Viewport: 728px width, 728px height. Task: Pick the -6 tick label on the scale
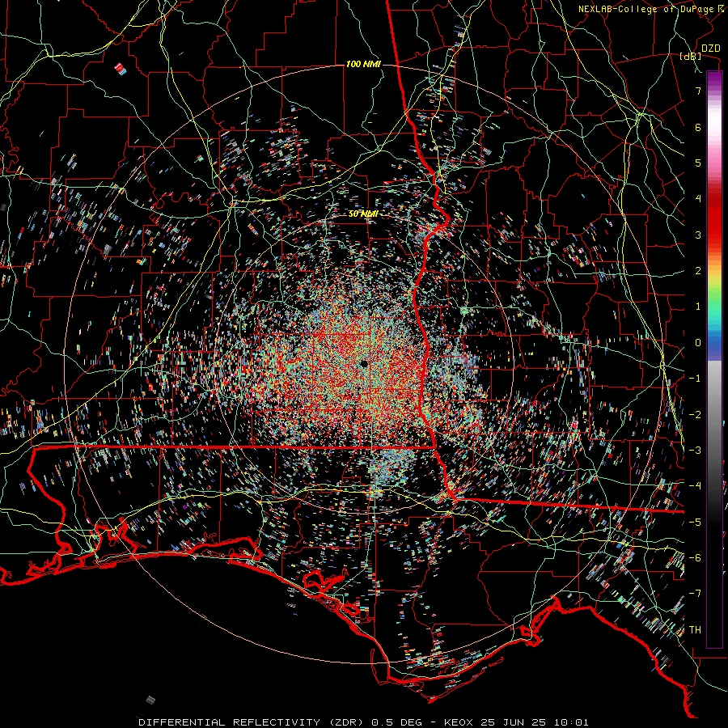coord(695,557)
